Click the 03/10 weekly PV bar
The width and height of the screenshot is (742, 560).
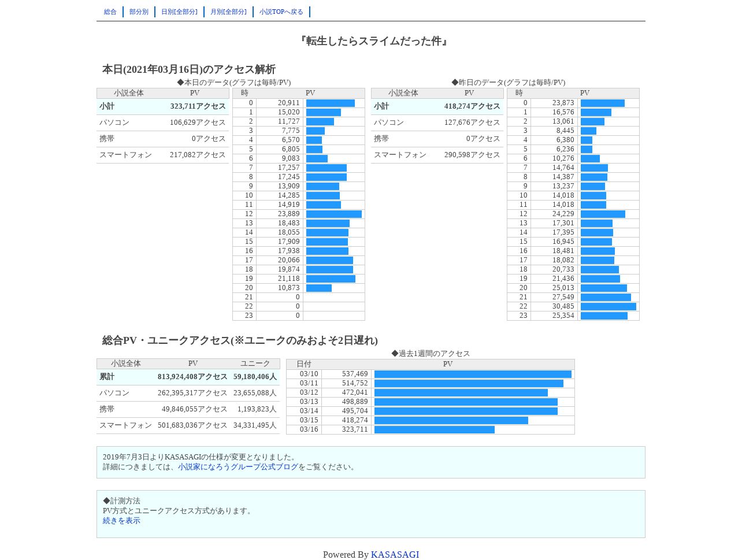coord(473,374)
